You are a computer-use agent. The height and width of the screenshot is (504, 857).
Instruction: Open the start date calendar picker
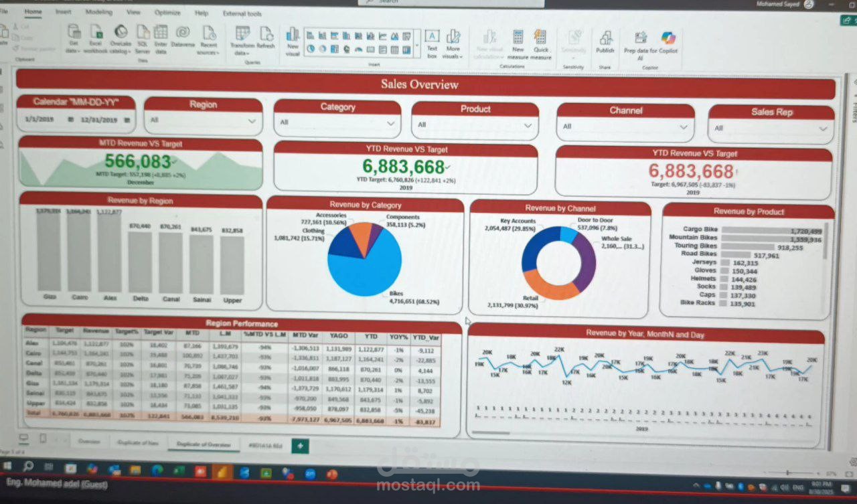pos(70,119)
